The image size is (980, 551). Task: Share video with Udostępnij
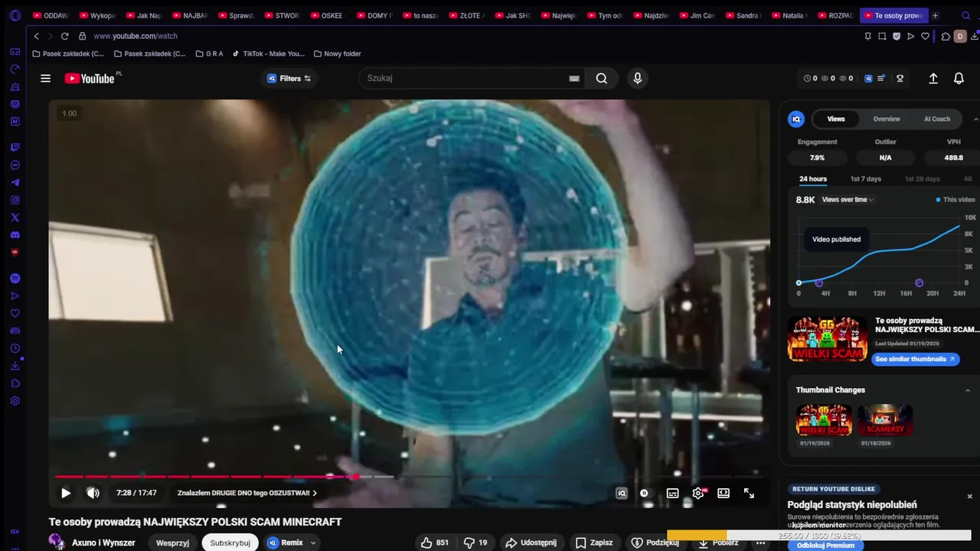click(531, 543)
